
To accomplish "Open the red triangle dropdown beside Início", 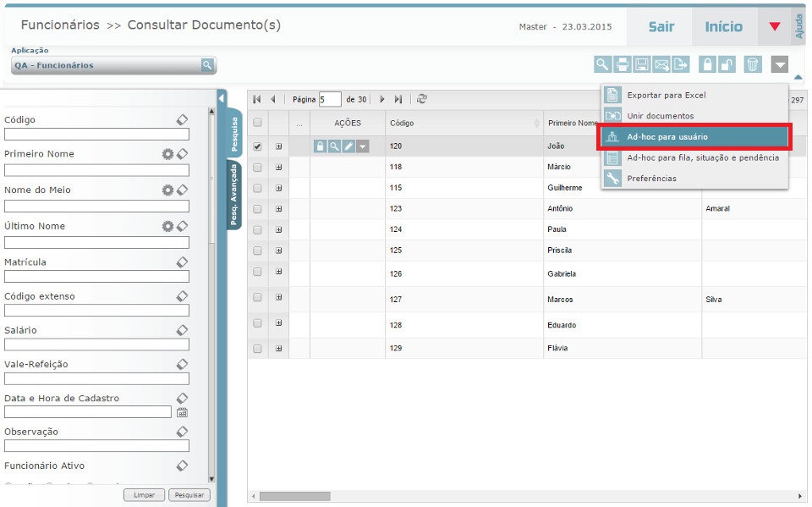I will tap(775, 27).
